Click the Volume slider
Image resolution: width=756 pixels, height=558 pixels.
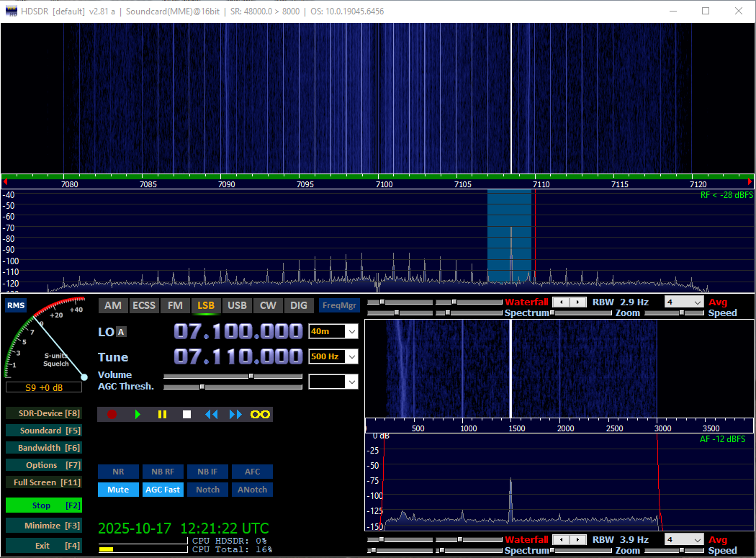click(x=233, y=376)
